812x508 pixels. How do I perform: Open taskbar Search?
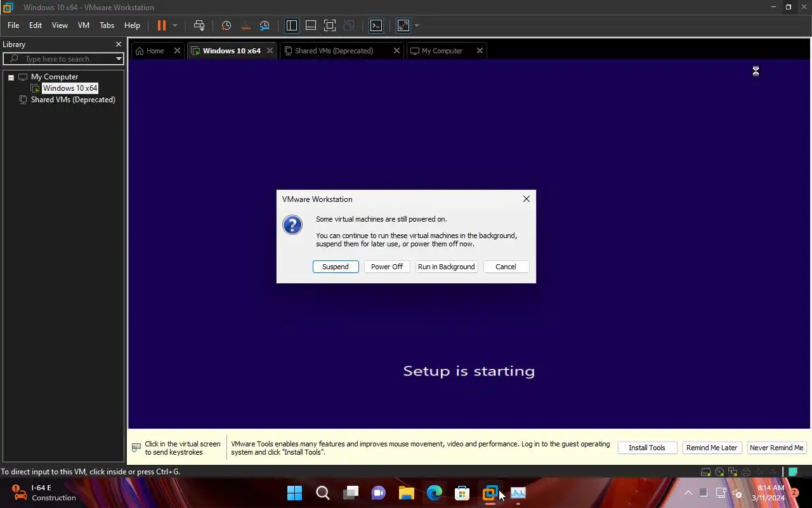[322, 493]
